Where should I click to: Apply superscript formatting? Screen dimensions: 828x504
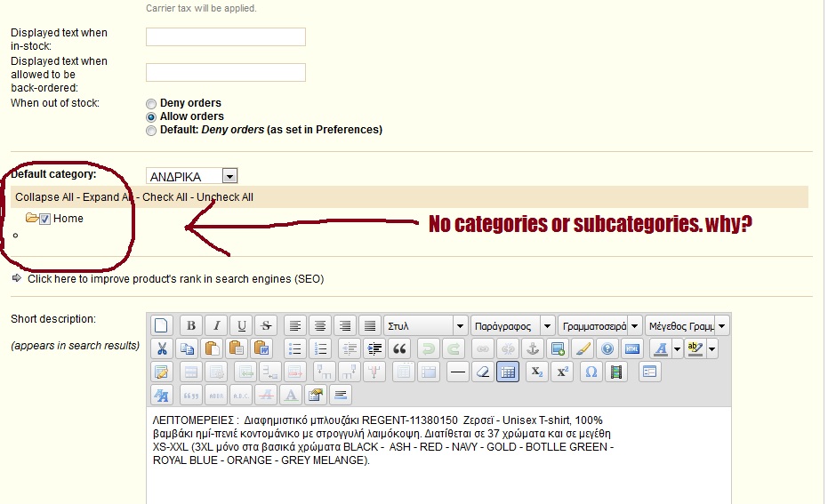point(562,372)
